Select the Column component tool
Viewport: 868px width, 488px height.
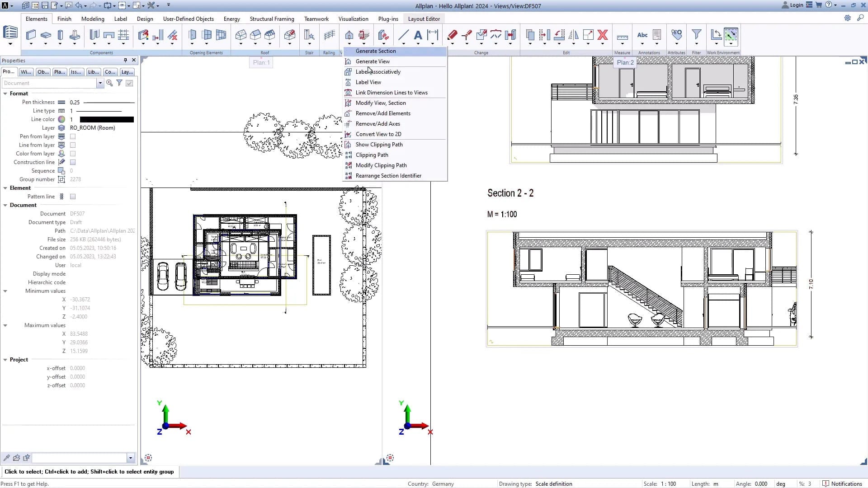point(60,35)
